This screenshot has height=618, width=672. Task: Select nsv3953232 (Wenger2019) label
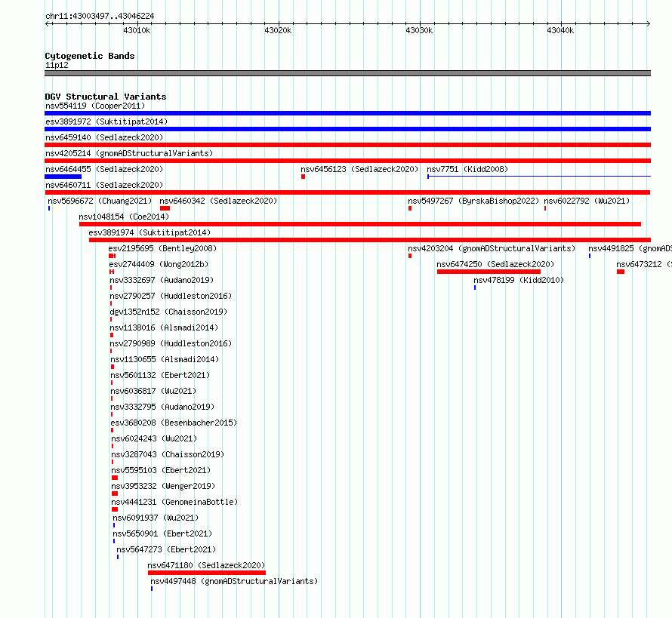tap(163, 486)
